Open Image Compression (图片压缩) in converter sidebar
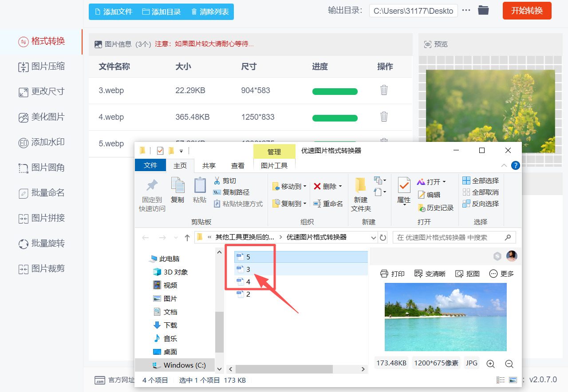The image size is (568, 392). pyautogui.click(x=41, y=67)
